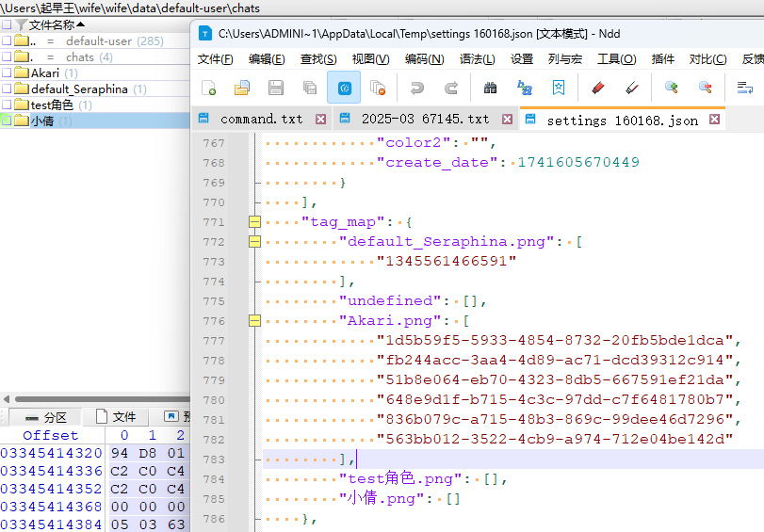
Task: Click the Redo arrow icon
Action: (x=450, y=88)
